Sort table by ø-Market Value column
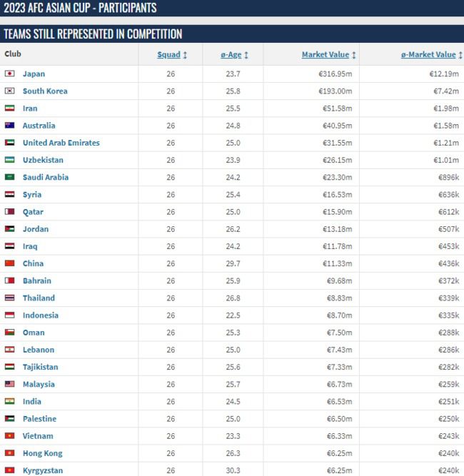Image resolution: width=464 pixels, height=476 pixels. (428, 55)
